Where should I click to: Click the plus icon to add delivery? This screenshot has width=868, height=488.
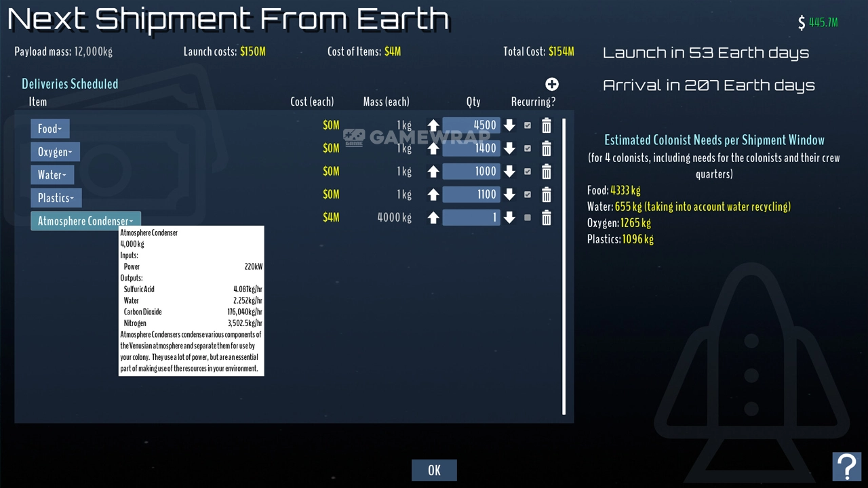coord(552,84)
